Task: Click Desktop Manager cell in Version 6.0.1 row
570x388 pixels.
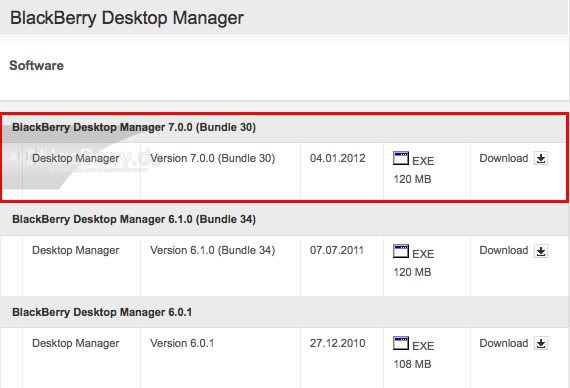Action: (x=76, y=343)
